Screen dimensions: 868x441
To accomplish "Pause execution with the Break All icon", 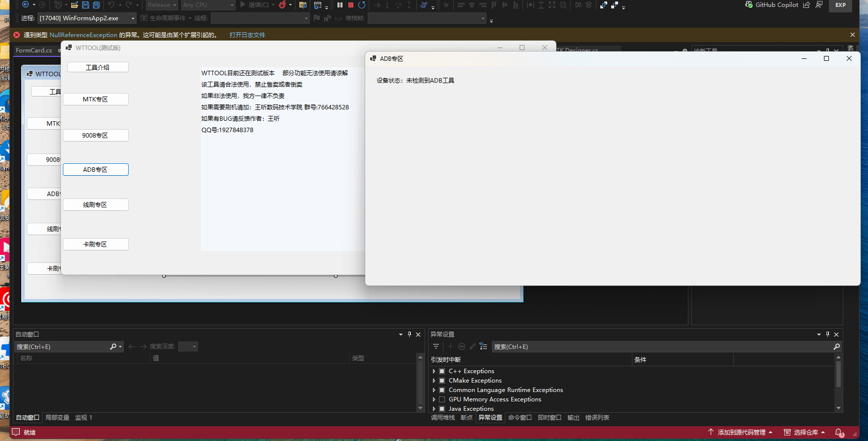I will point(340,5).
